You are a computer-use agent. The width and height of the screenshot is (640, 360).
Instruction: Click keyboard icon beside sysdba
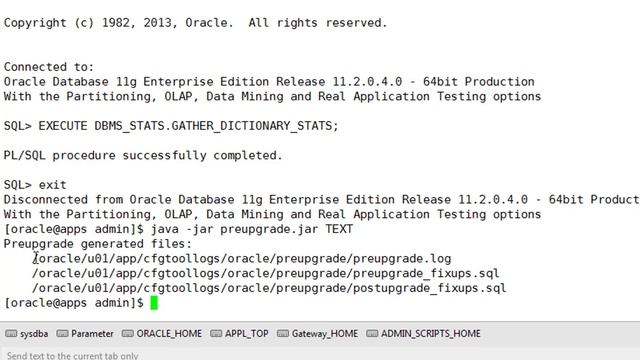coord(11,333)
